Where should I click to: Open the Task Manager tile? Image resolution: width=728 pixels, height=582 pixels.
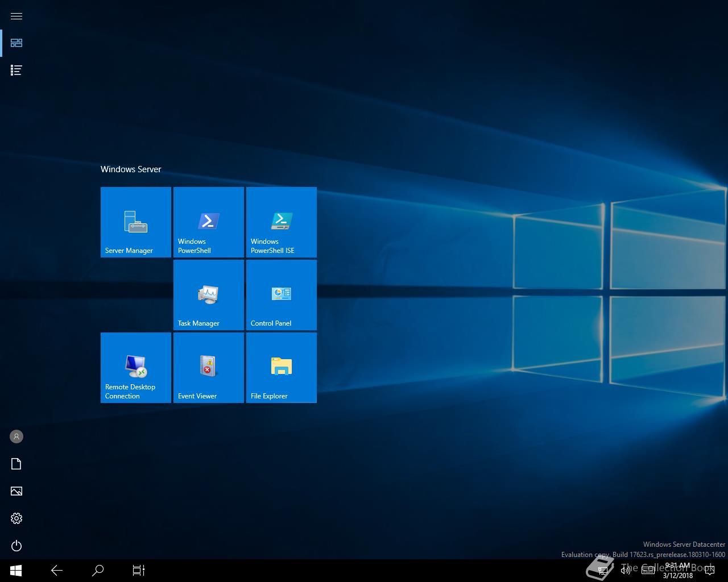pos(208,294)
